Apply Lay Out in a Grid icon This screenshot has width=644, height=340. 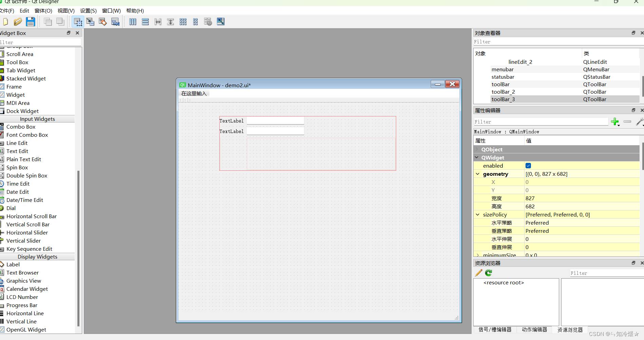(183, 22)
